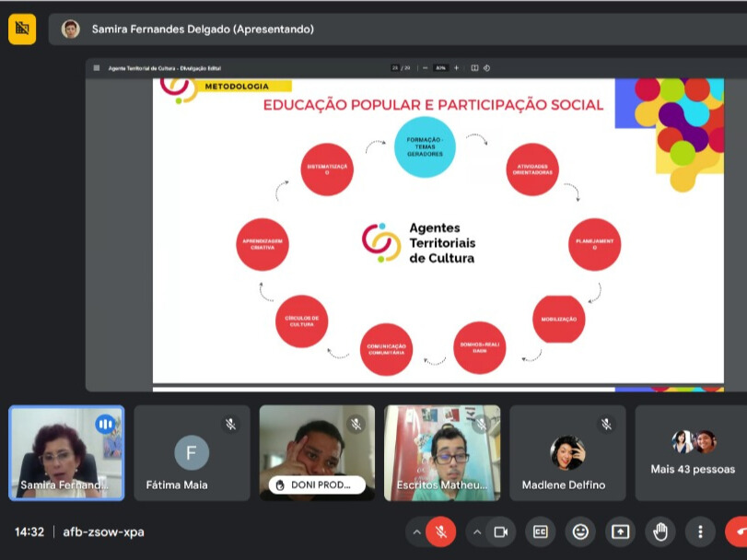Click the PDF zoom out minus button
Viewport: 747px width, 560px height.
pos(426,68)
